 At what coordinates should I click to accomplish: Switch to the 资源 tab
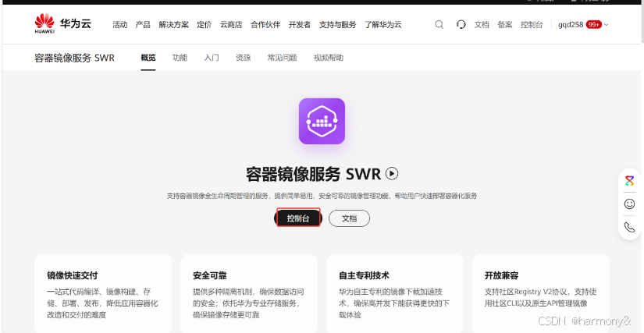coord(243,58)
